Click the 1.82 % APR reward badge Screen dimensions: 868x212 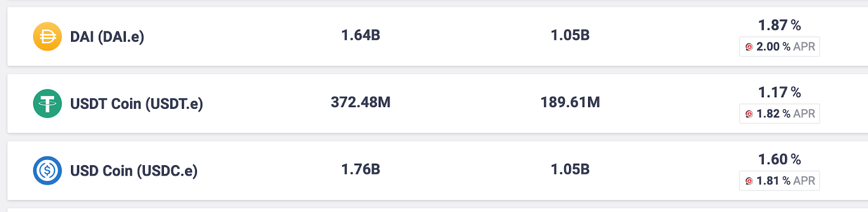780,114
